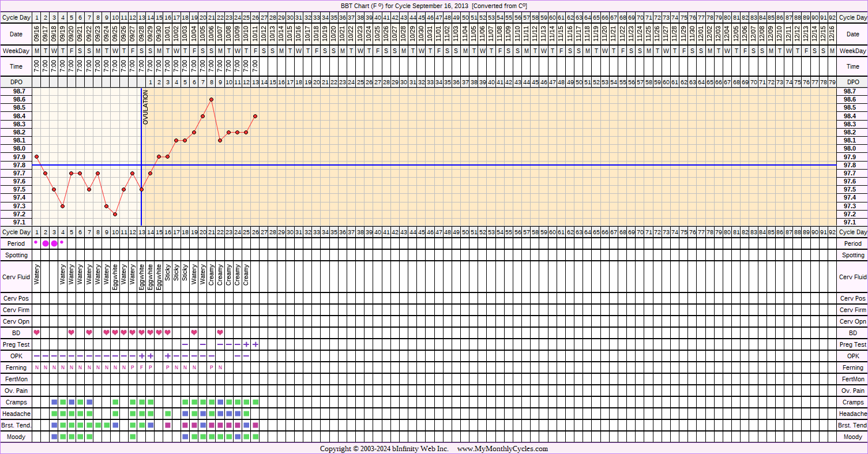Click the large period dot on cycle day 2
The image size is (868, 454).
[x=46, y=243]
